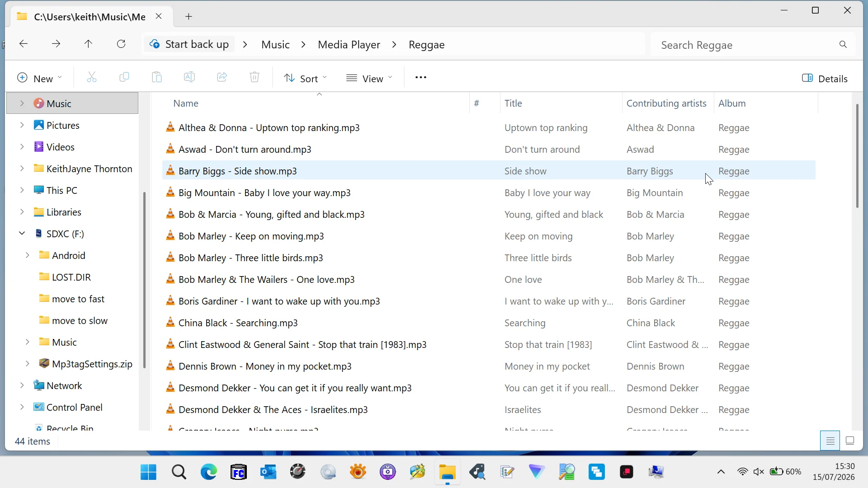Collapse the SDXC (F:) drive node
868x488 pixels.
pyautogui.click(x=22, y=234)
